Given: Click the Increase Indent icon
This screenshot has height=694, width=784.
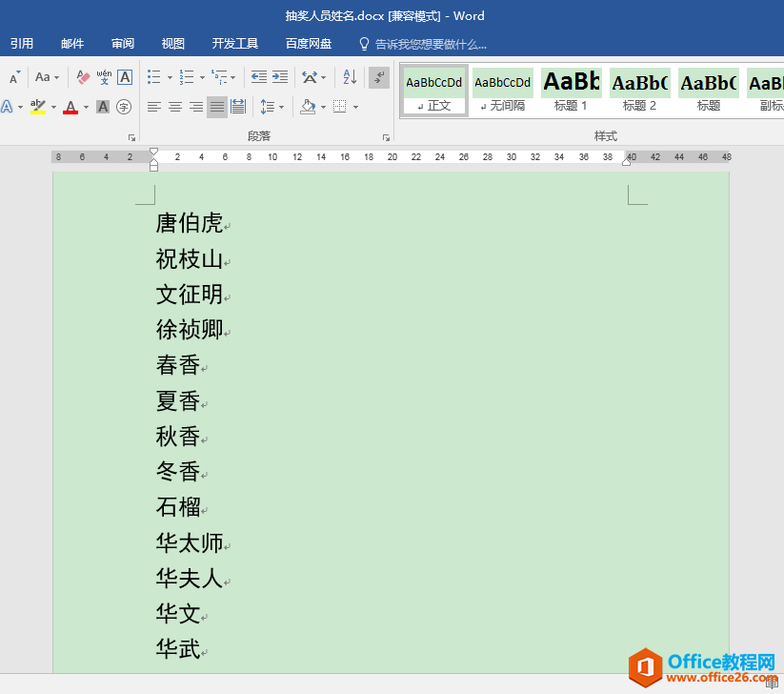Looking at the screenshot, I should pos(280,77).
